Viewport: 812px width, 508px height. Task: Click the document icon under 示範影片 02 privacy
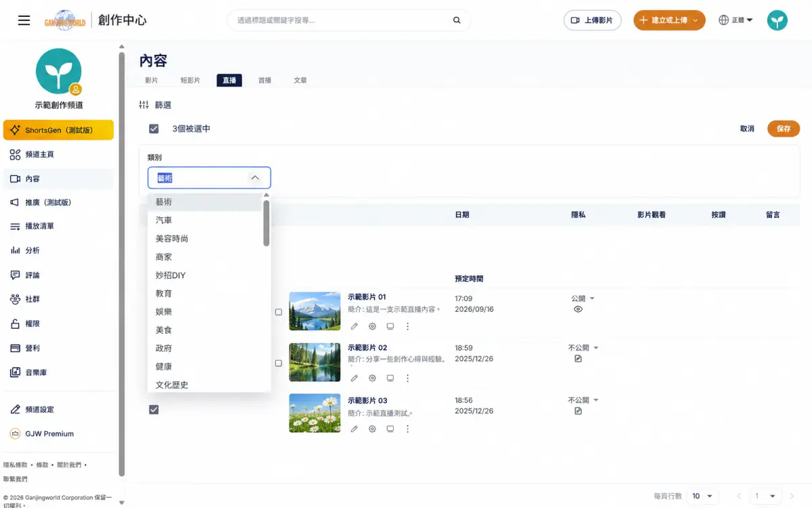pos(578,359)
